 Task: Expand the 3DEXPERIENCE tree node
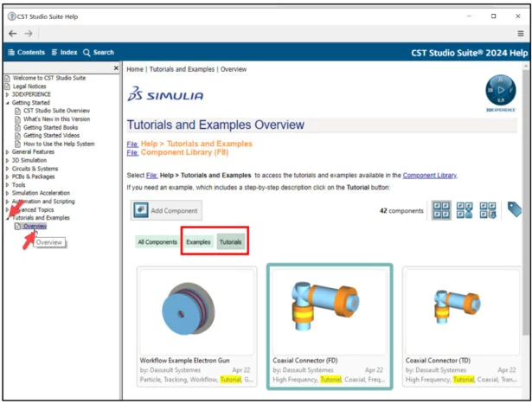(7, 94)
